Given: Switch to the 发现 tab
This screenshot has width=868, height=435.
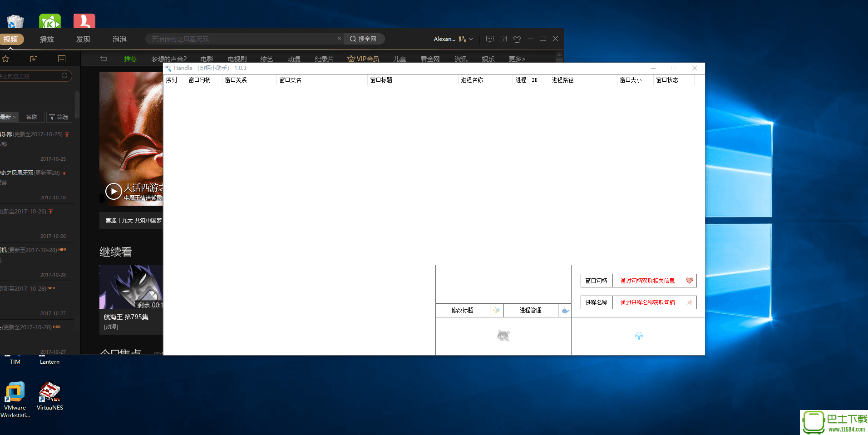Looking at the screenshot, I should tap(83, 39).
